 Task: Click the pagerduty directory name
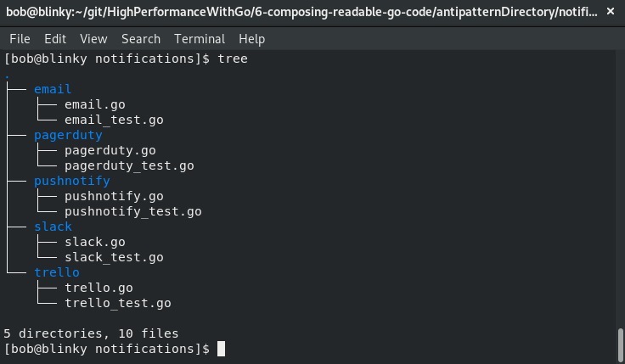[68, 135]
